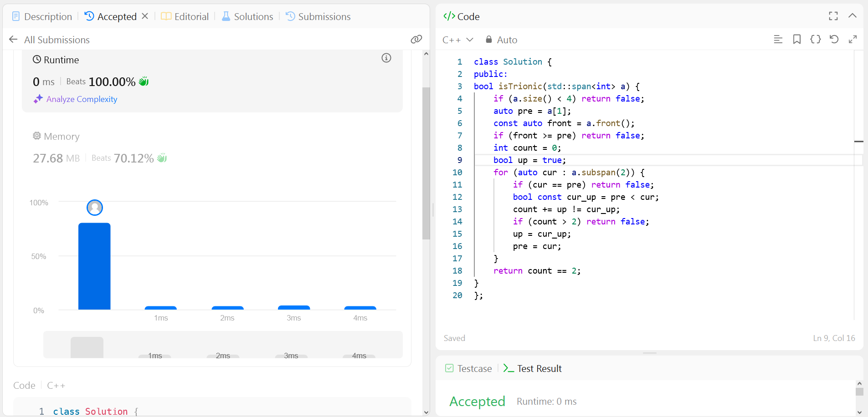This screenshot has width=868, height=417.
Task: Click the user avatar marker on chart
Action: [x=95, y=208]
